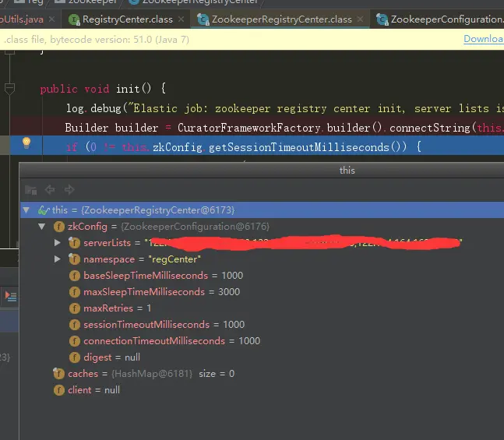Select the maxSleepTimeMilliseconds = 3000 row
The image size is (504, 440).
point(262,292)
